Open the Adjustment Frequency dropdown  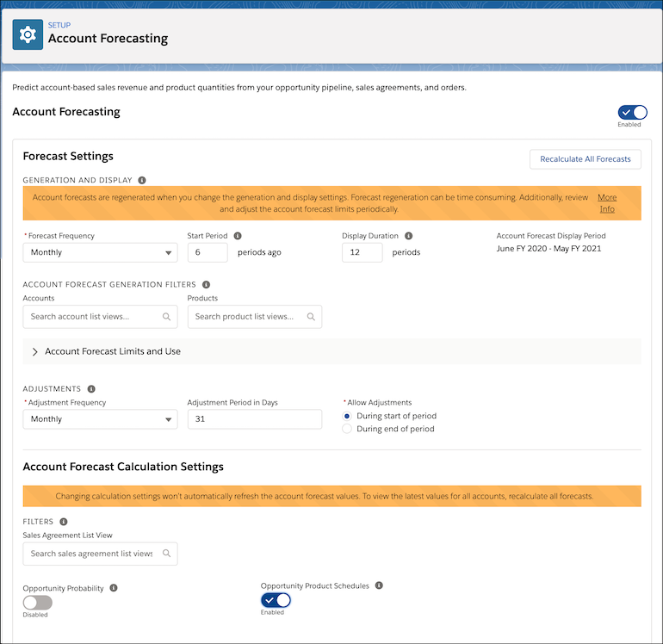[100, 419]
